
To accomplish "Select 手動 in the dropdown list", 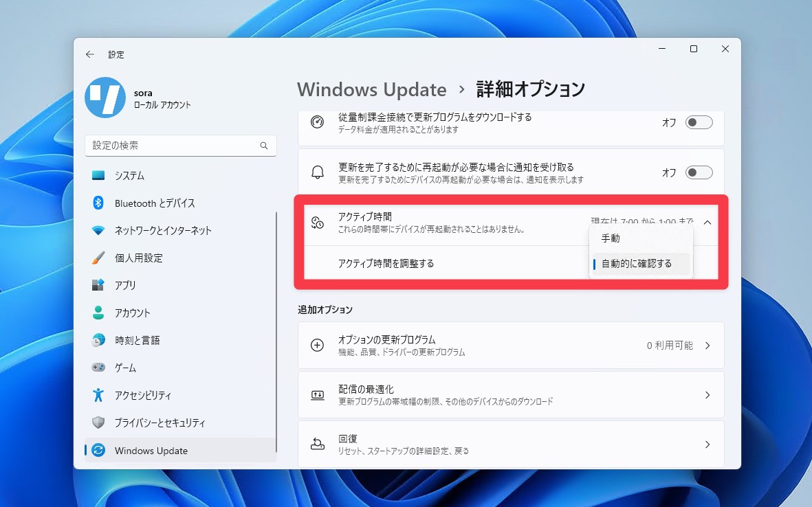I will coord(641,238).
